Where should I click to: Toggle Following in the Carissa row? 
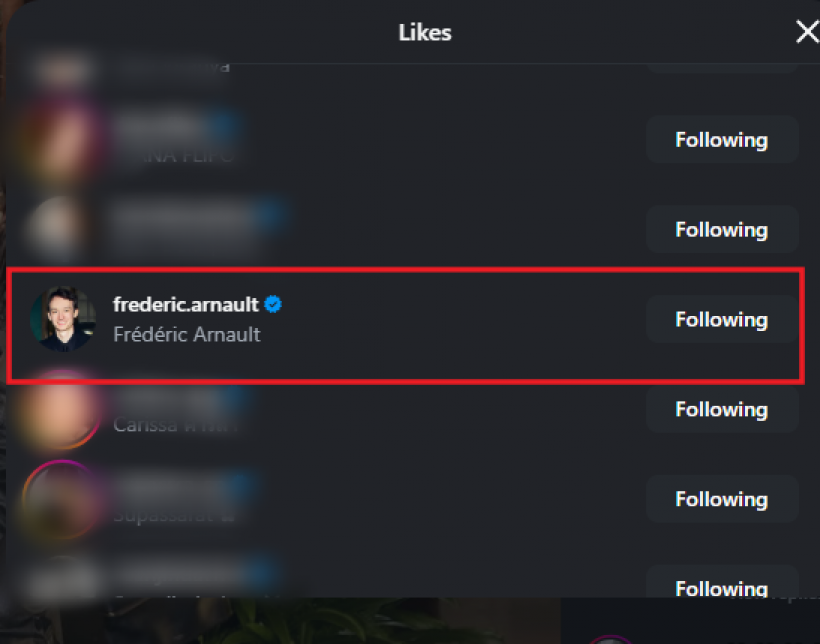[721, 410]
